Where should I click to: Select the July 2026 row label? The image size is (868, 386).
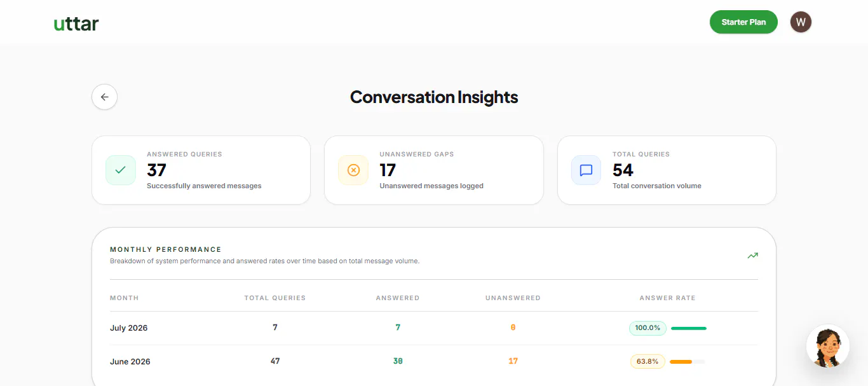(x=128, y=328)
